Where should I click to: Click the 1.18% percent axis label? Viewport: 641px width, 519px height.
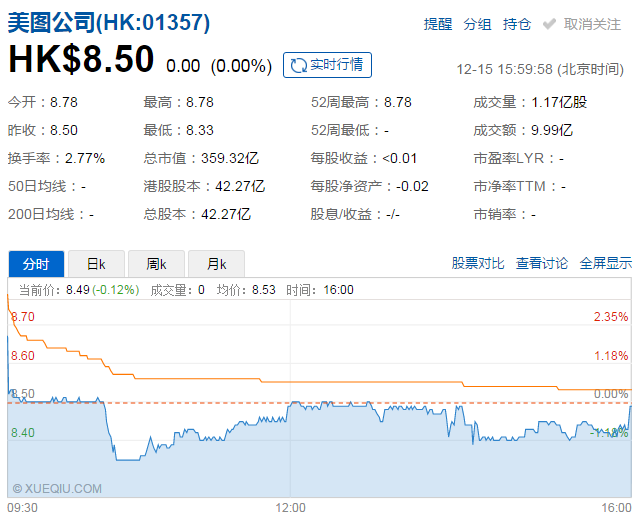pos(611,356)
